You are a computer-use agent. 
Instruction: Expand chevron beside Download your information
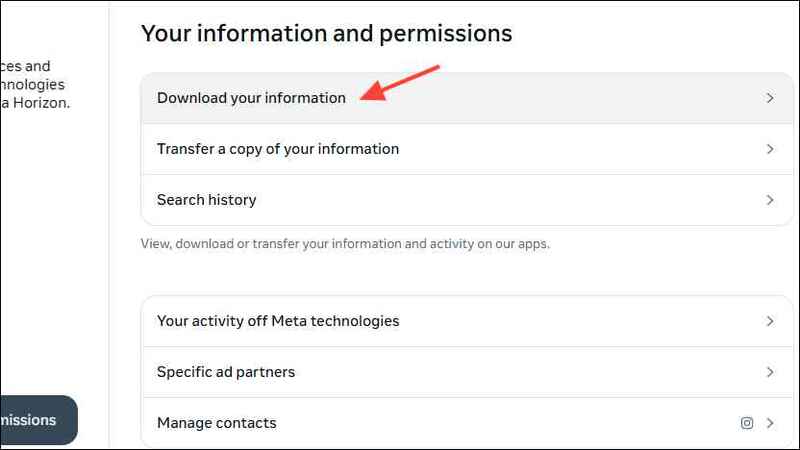pos(770,98)
